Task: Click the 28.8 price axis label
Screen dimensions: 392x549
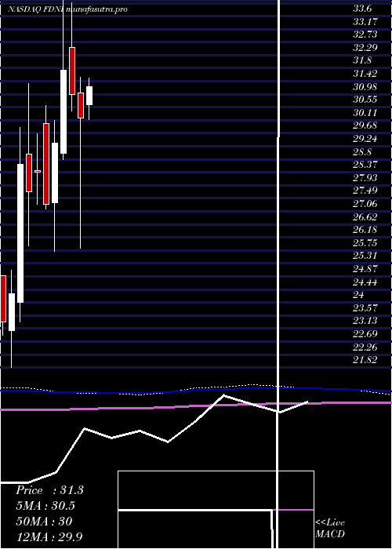Action: pos(362,152)
